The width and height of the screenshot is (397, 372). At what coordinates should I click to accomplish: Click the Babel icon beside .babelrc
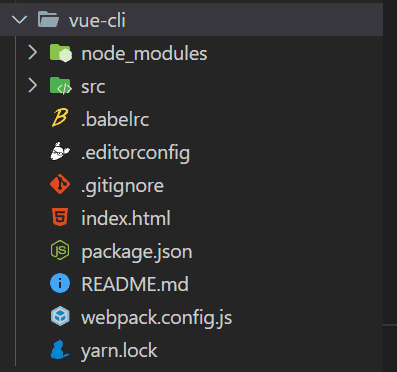coord(60,119)
